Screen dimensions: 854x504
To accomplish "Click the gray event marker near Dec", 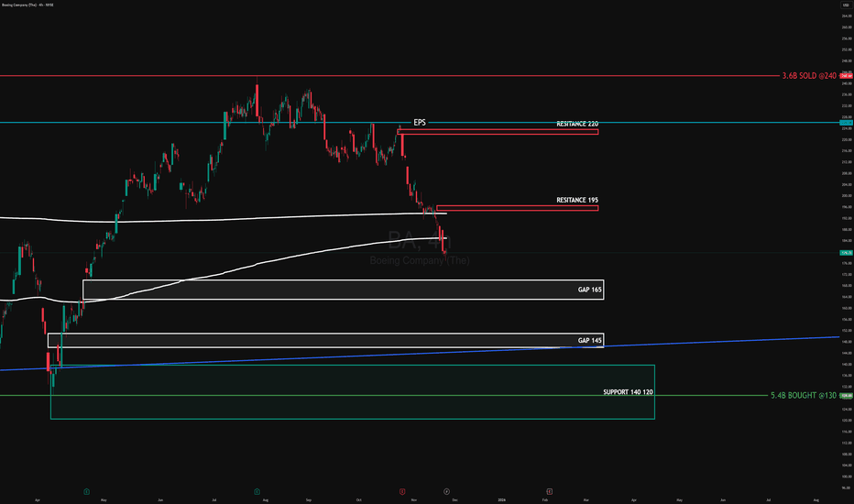I will point(446,490).
